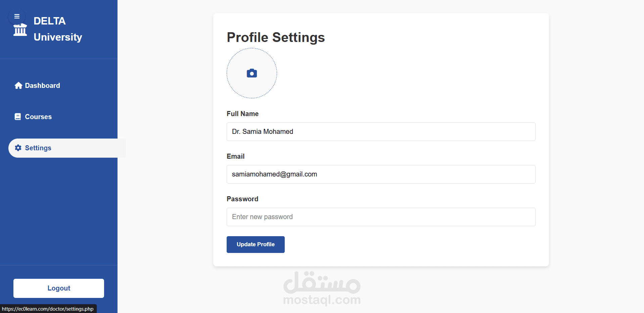Click the university building logo icon
Viewport: 644px width, 313px height.
point(20,30)
